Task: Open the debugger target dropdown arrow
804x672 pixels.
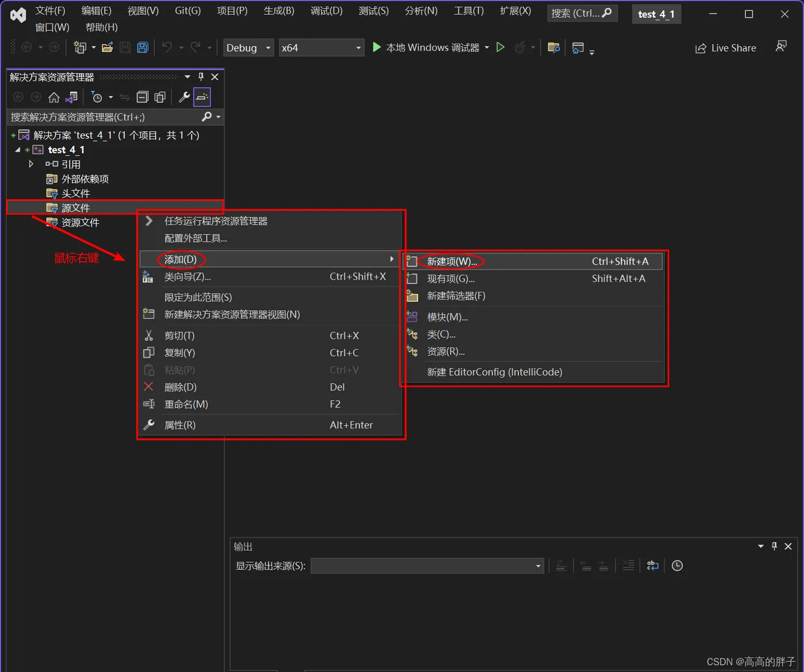Action: pyautogui.click(x=487, y=48)
